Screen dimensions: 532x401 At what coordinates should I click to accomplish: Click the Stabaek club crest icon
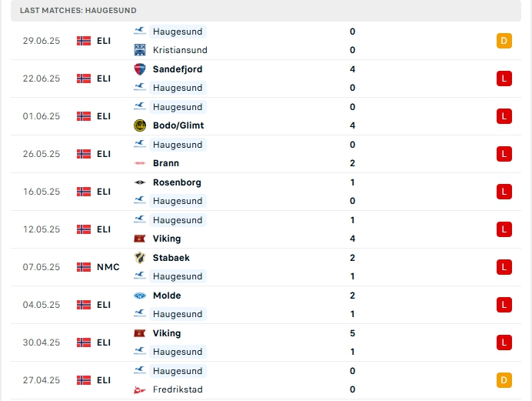pos(140,258)
